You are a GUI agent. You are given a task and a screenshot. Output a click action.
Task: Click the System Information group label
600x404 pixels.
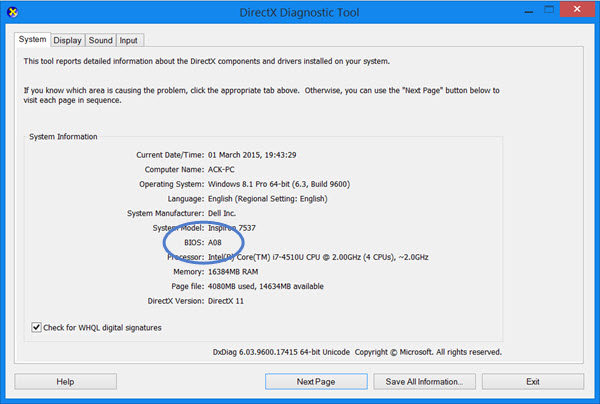coord(63,137)
